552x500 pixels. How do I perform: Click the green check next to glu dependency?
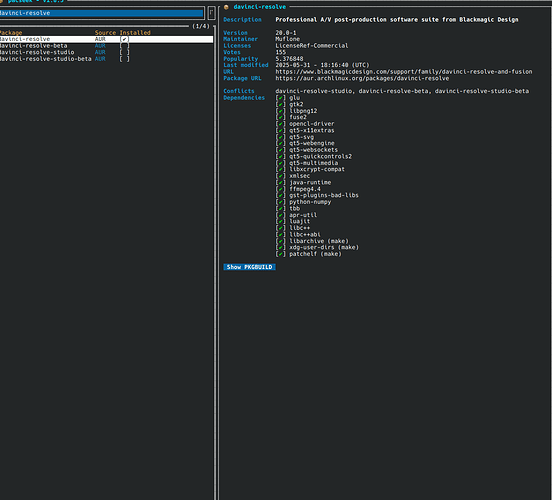[281, 98]
